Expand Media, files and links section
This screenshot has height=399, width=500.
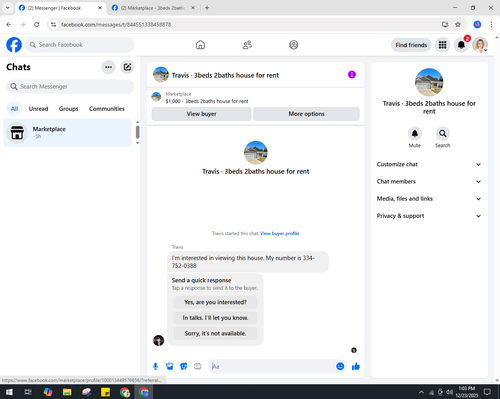tap(429, 199)
